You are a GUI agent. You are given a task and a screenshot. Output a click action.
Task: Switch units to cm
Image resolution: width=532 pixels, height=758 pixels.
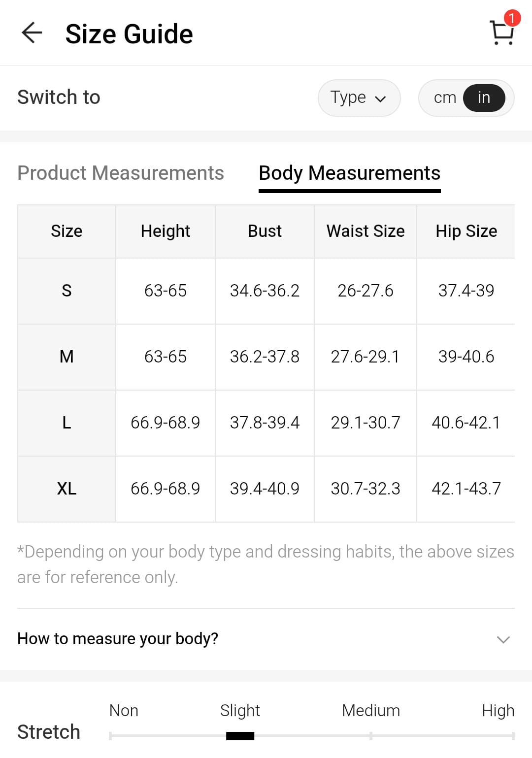click(444, 98)
